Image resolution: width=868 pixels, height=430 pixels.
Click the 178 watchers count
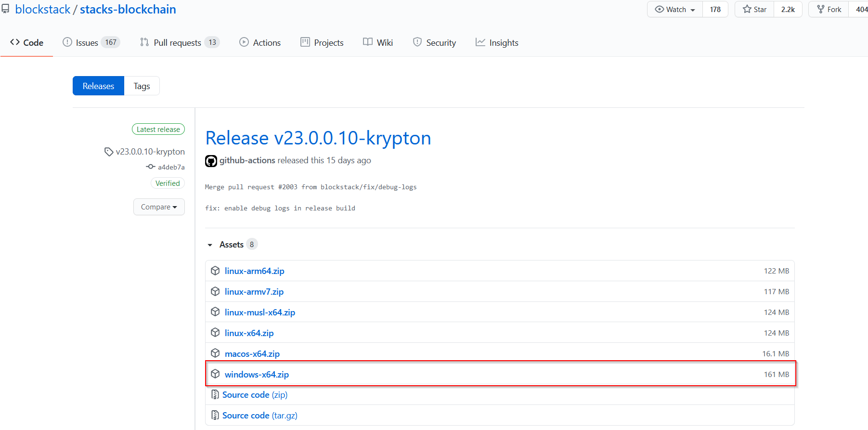pyautogui.click(x=715, y=9)
